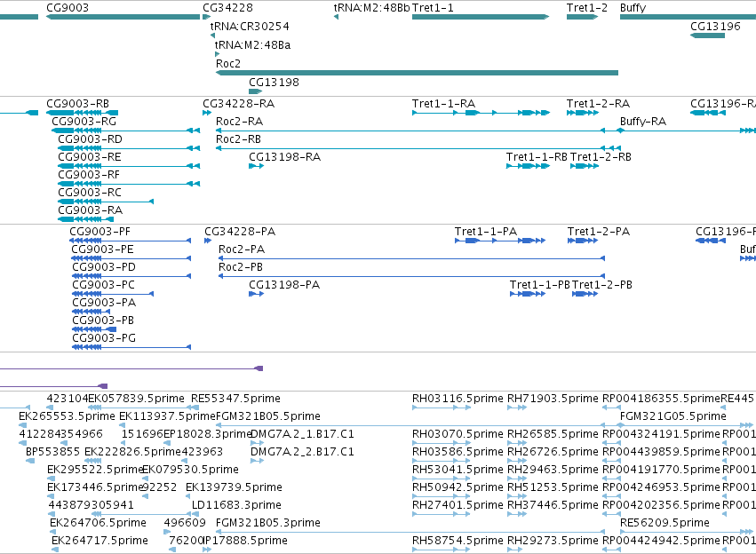Click the Roc2 gene label
756x554 pixels.
(228, 64)
